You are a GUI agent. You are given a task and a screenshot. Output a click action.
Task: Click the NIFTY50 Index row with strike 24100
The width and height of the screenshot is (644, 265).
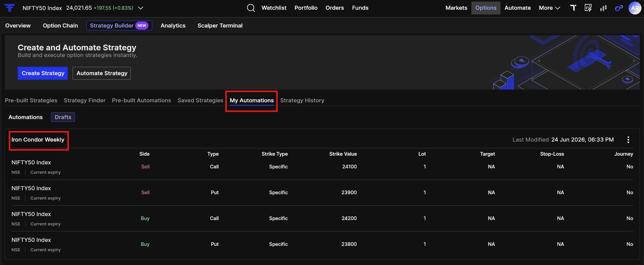click(322, 167)
